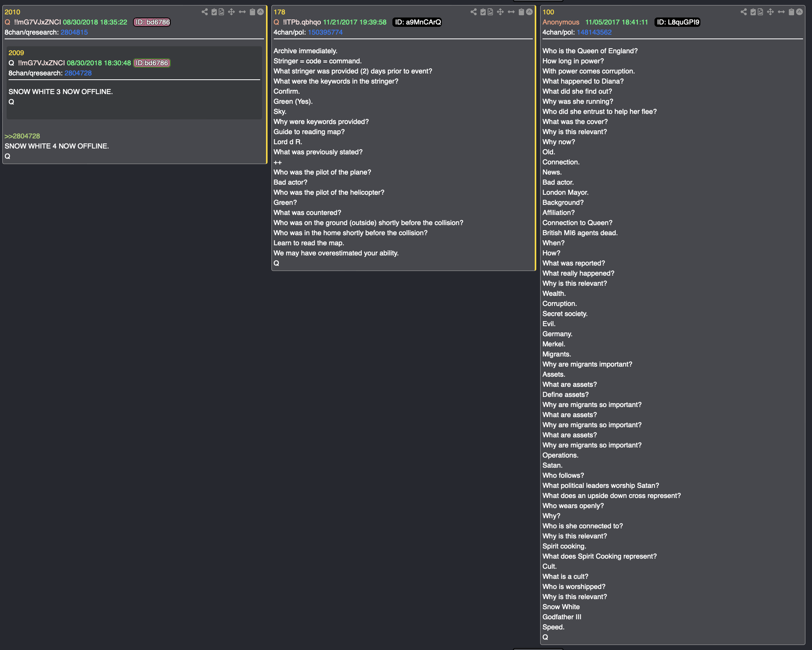Click 'Who was the pilot of the helicopter?'
The height and width of the screenshot is (650, 812).
point(329,192)
